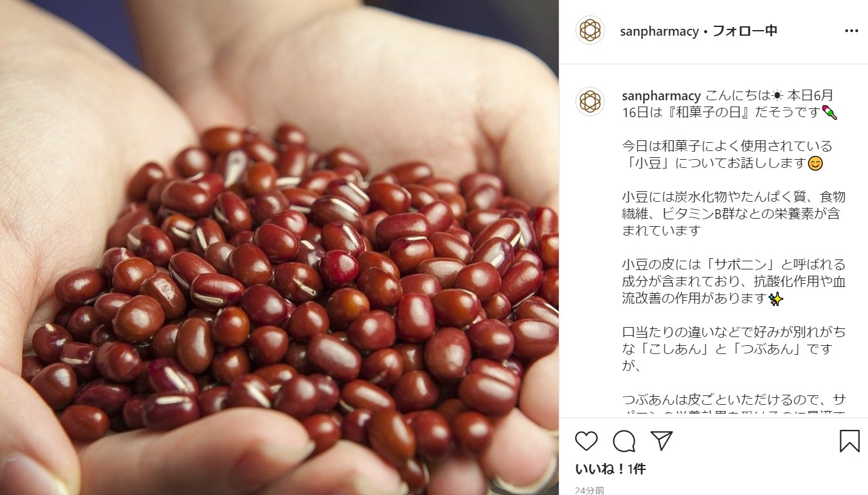Toggle the フォロー中 following status
Viewport: 868px width, 495px height.
pos(745,31)
